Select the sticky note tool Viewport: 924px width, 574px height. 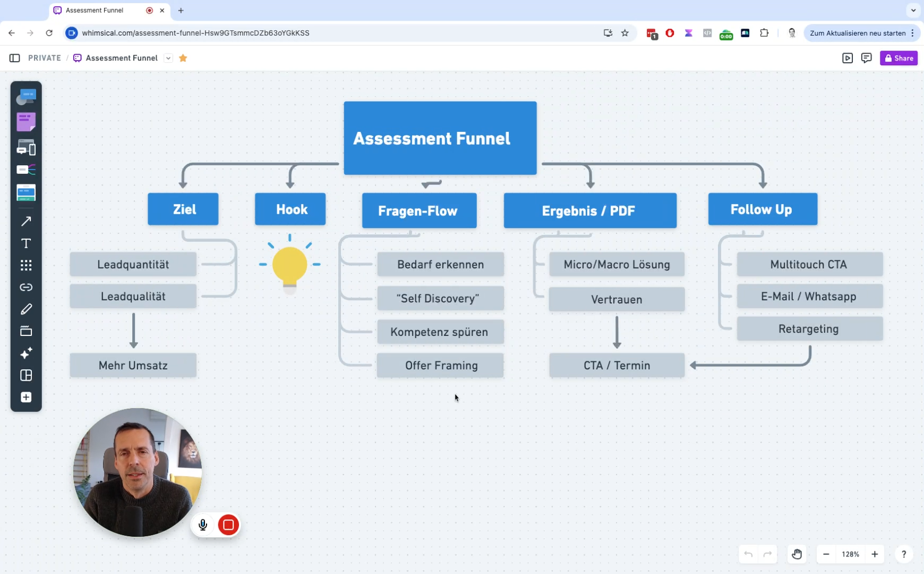tap(25, 122)
